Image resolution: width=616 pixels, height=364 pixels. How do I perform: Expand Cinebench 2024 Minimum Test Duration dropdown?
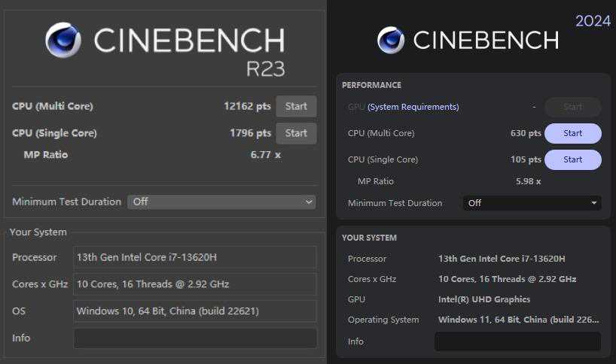532,203
